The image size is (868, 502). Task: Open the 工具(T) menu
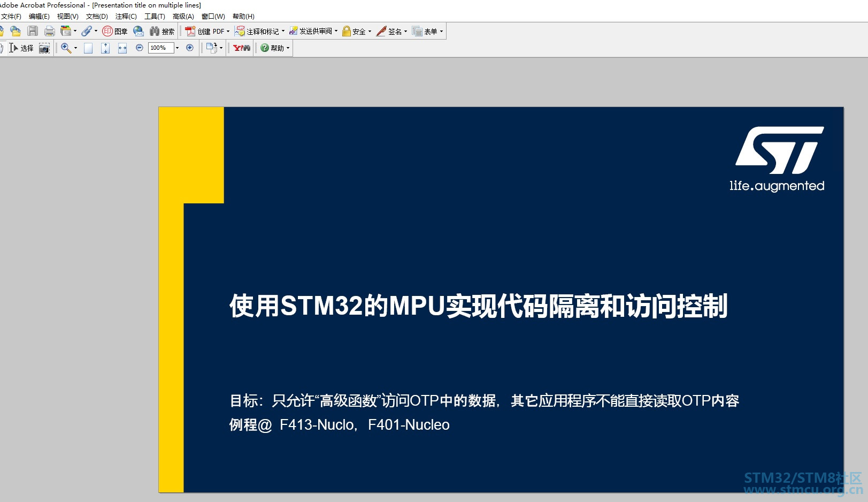155,17
